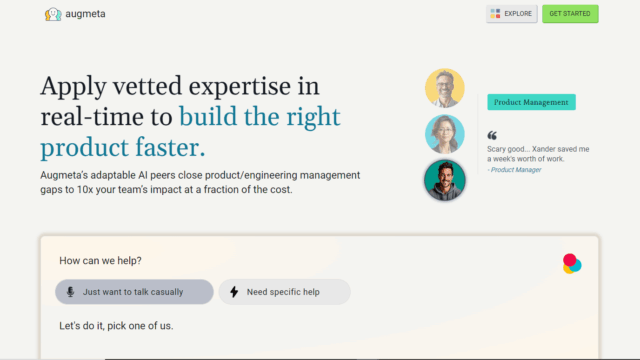Click the microphone icon

71,292
